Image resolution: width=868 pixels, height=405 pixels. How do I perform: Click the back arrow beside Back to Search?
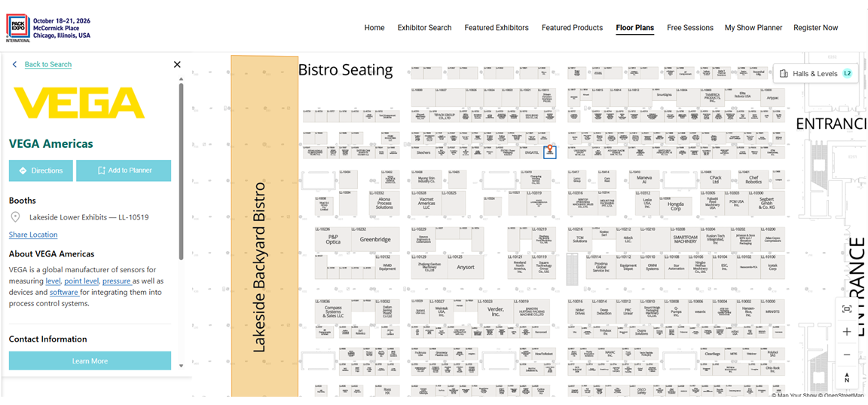pyautogui.click(x=15, y=64)
